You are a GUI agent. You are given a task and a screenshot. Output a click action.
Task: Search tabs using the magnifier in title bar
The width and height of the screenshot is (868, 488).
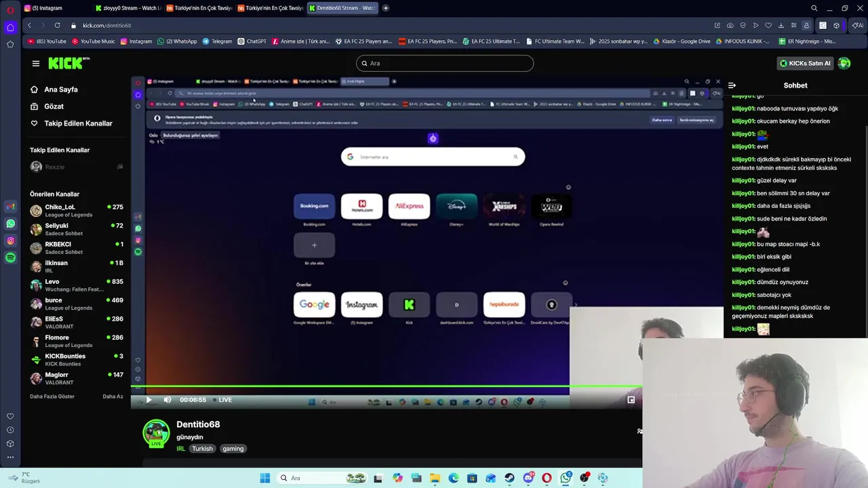[814, 8]
